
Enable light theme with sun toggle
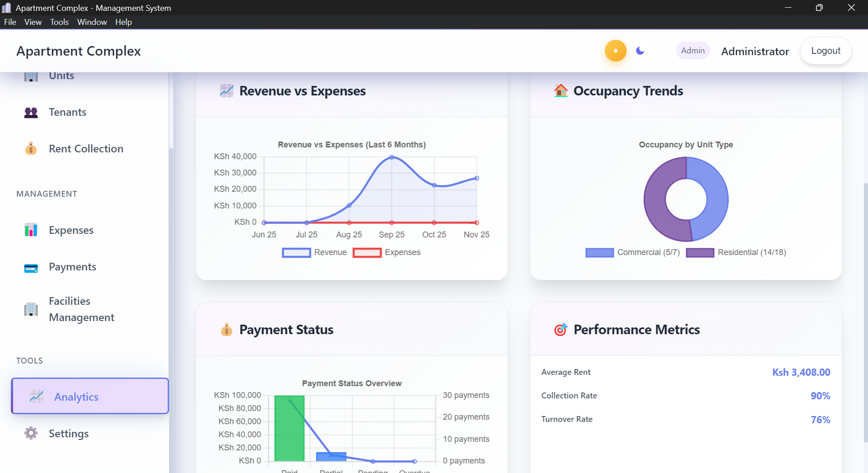(615, 51)
